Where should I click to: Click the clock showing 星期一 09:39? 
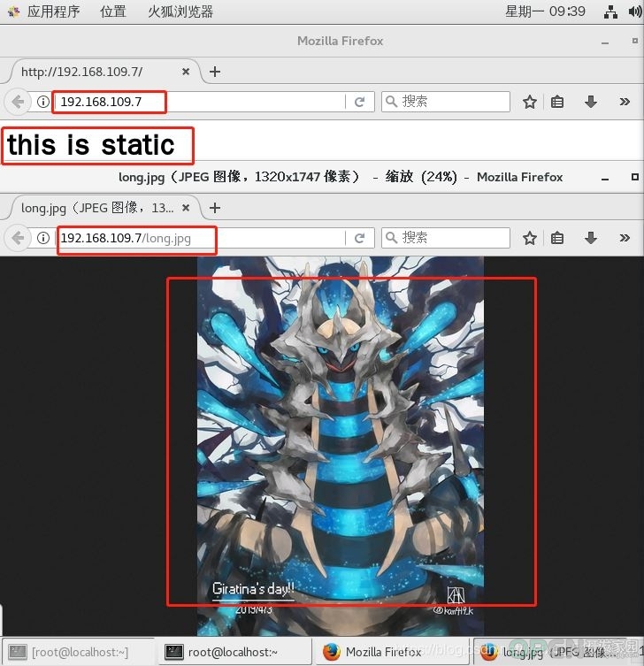545,11
